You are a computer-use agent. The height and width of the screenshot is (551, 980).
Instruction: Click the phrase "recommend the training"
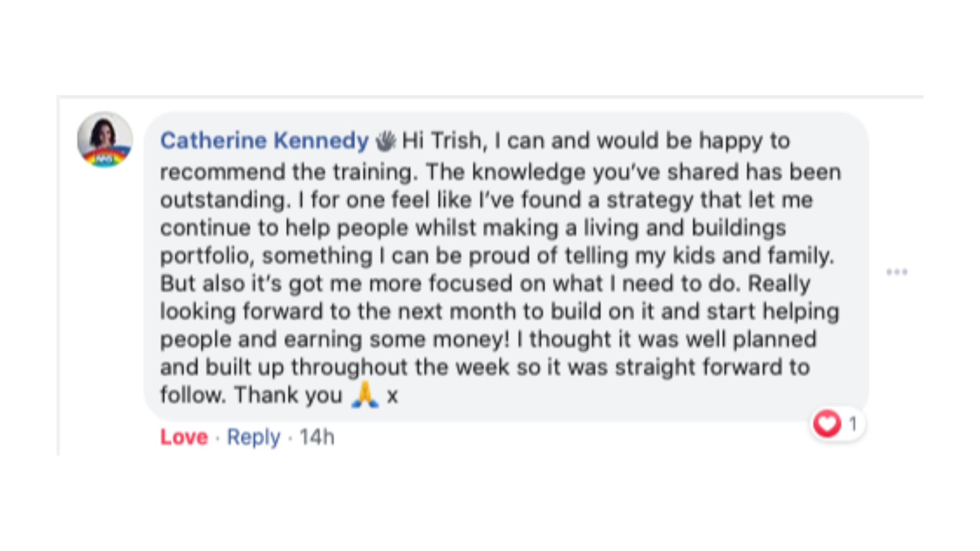click(286, 172)
